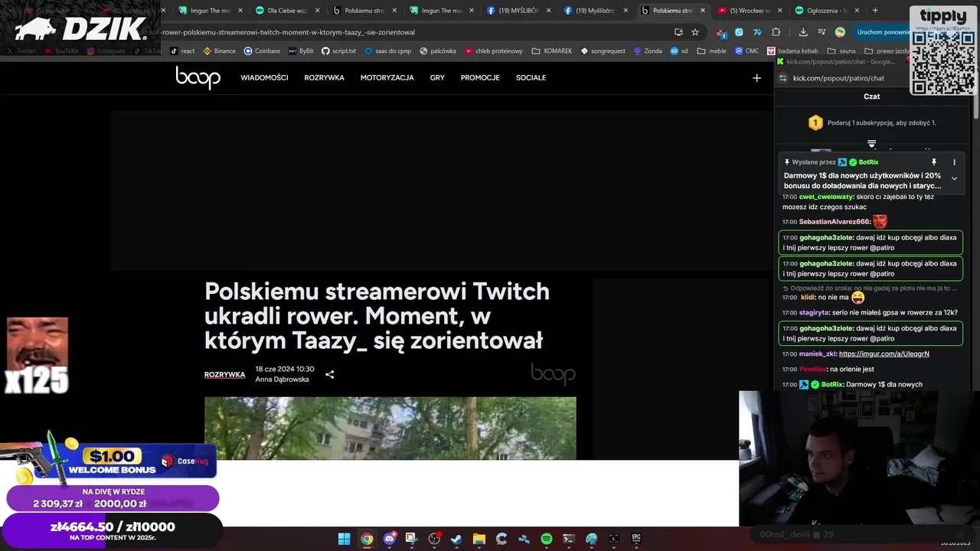Open the ROZRYWKA category link under headline

click(x=224, y=375)
